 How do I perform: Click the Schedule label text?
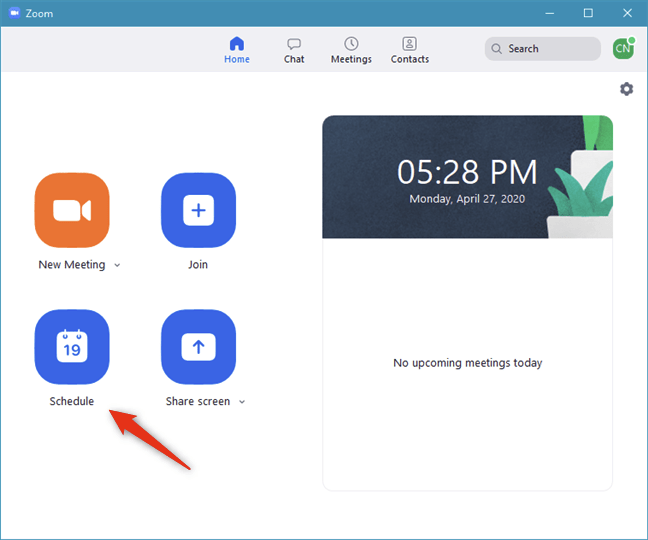pyautogui.click(x=72, y=401)
